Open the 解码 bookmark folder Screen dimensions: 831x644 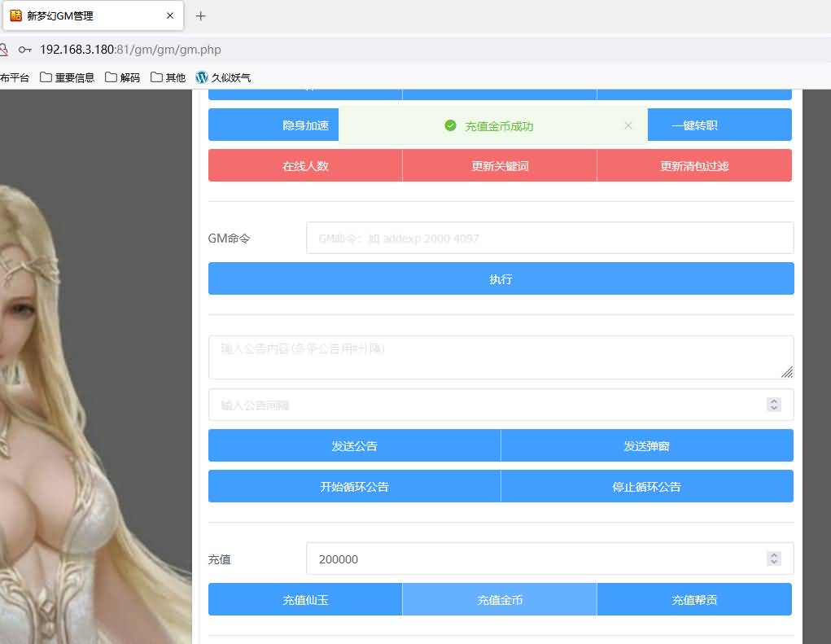point(122,78)
